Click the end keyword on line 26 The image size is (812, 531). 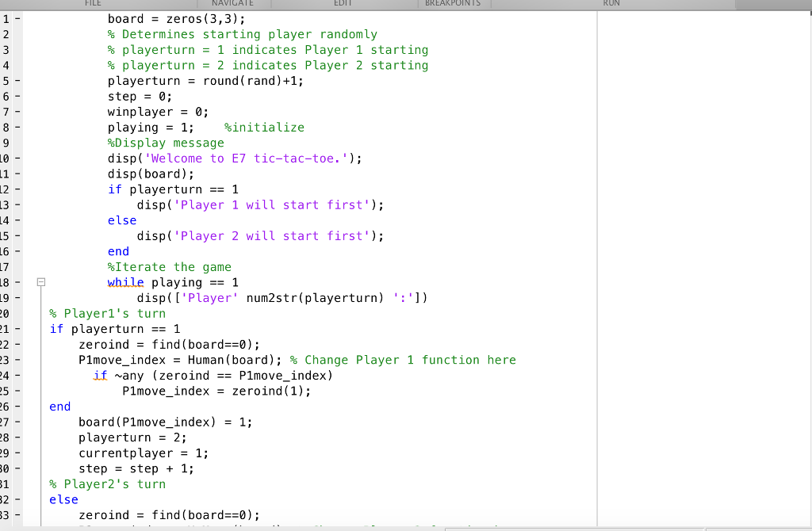coord(59,406)
